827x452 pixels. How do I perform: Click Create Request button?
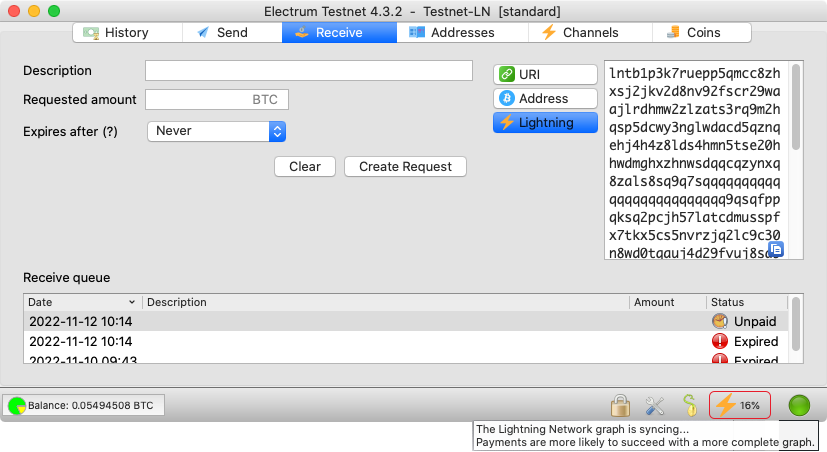point(405,167)
